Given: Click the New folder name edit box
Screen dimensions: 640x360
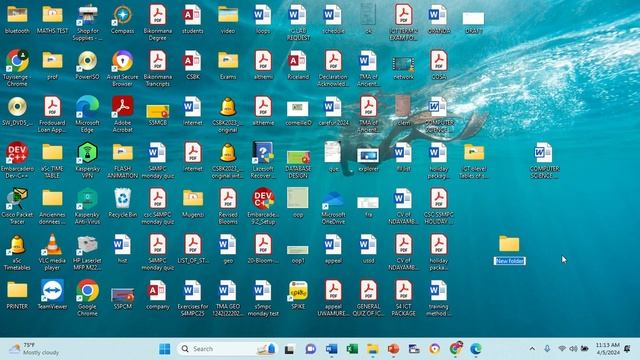Looking at the screenshot, I should point(509,261).
